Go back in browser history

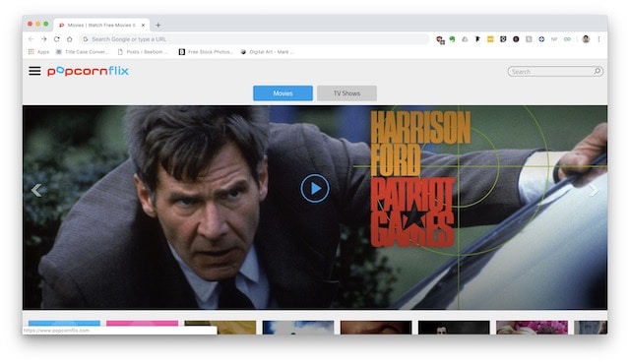pos(31,39)
